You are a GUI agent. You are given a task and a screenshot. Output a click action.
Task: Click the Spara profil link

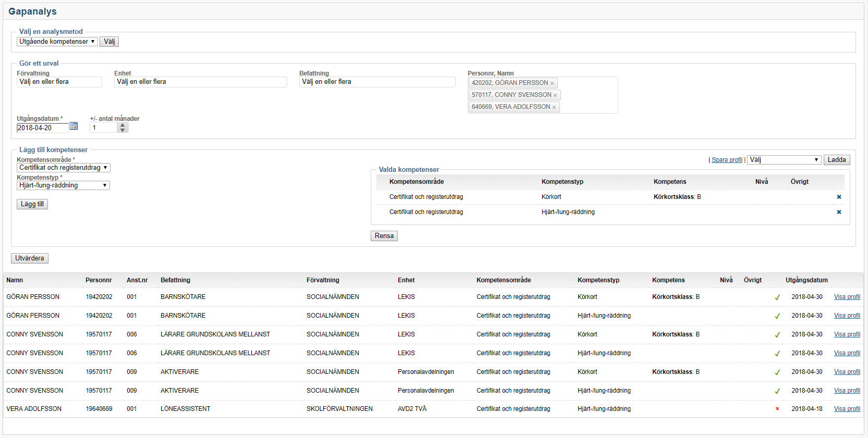[727, 160]
